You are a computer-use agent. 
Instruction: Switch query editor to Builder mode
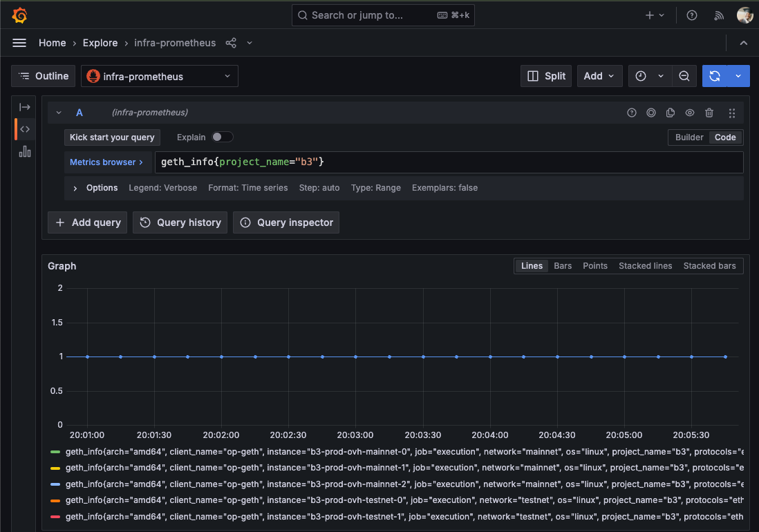point(689,137)
